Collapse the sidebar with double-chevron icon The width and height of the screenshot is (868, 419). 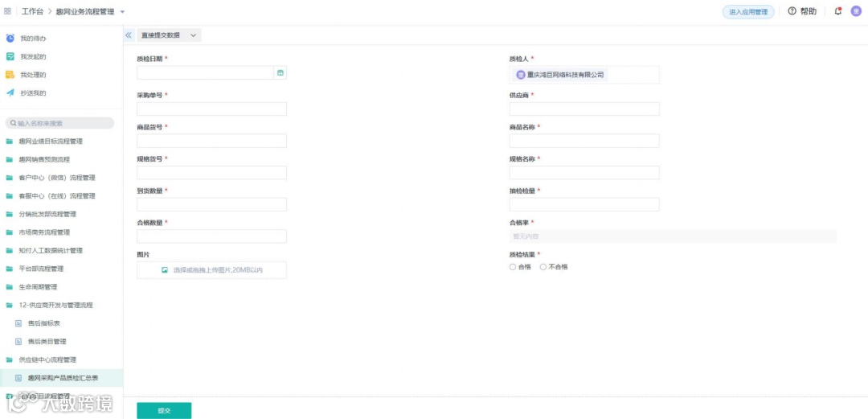click(129, 35)
